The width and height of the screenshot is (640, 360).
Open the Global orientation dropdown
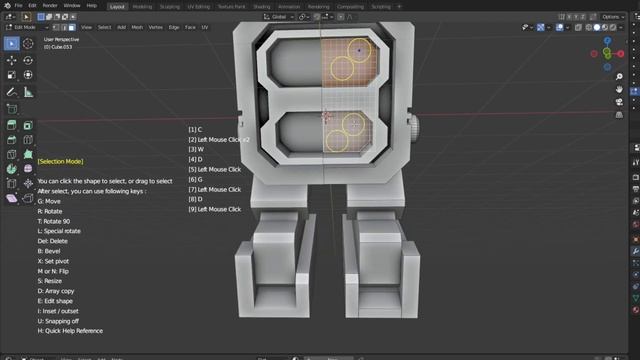click(x=279, y=17)
